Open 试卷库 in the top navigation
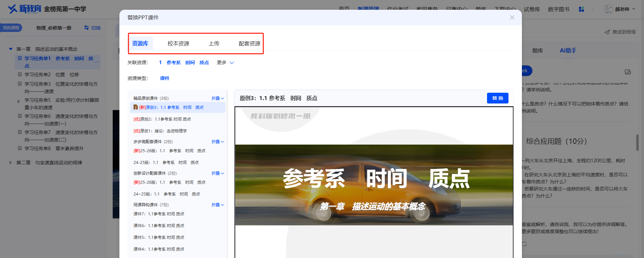644x258 pixels. [x=532, y=9]
